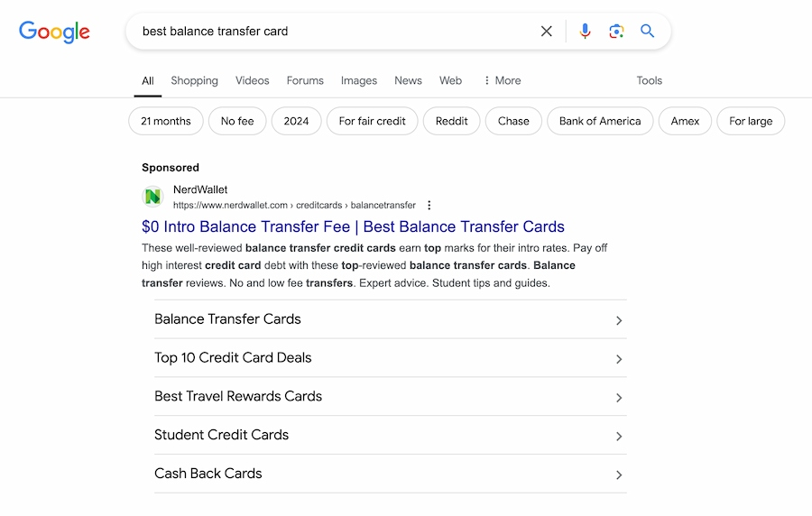
Task: Select the All results tab
Action: pyautogui.click(x=148, y=81)
